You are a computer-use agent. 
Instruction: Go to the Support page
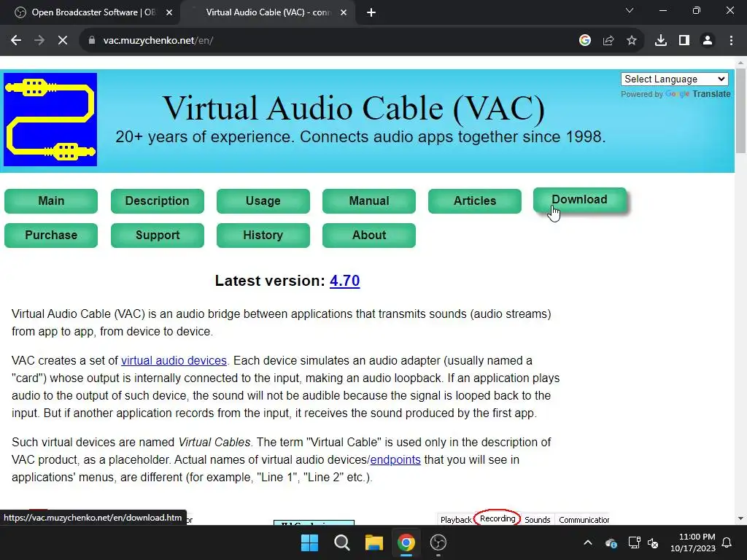[158, 236]
